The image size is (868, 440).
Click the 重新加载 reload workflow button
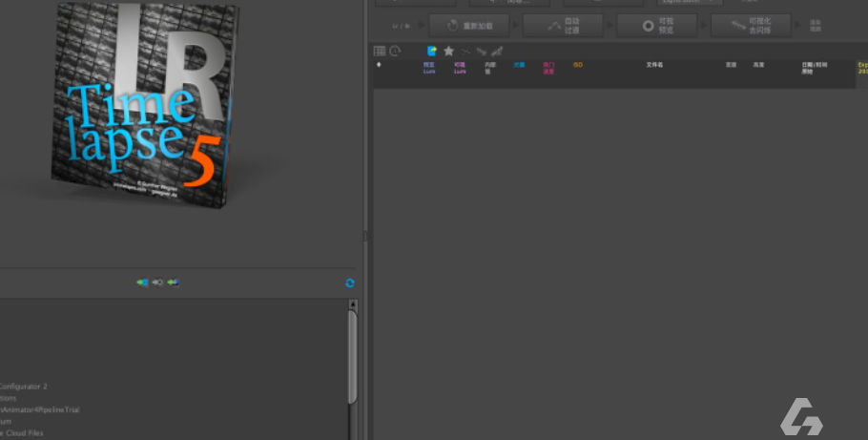(x=469, y=26)
